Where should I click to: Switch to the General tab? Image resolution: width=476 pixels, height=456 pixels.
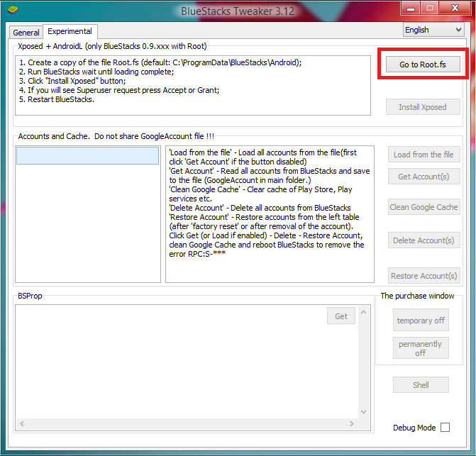pos(26,33)
